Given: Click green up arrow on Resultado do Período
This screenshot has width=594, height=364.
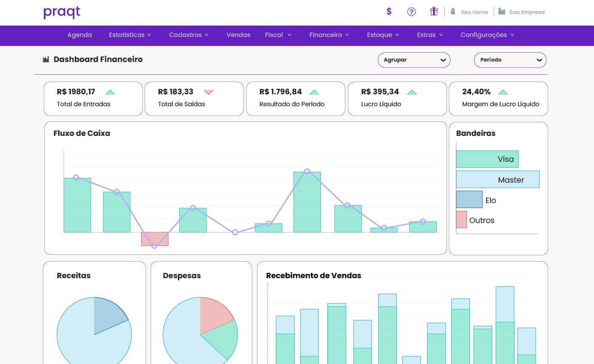Looking at the screenshot, I should (314, 92).
